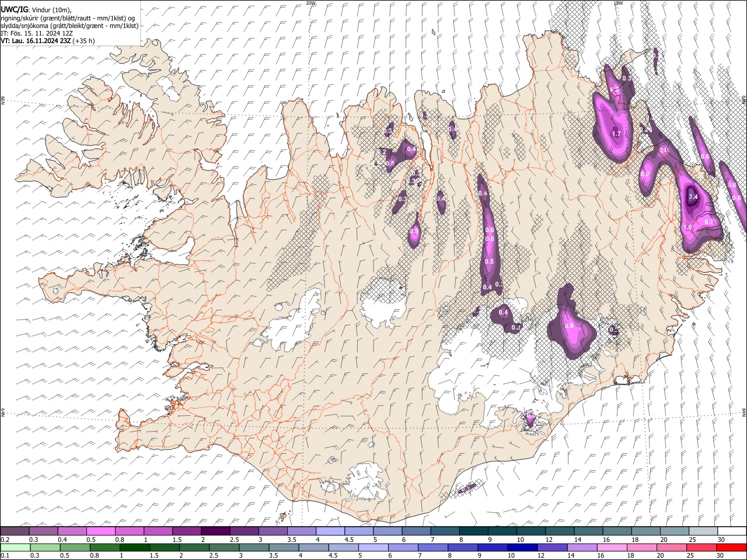Click the 1.7 snowfall value on the map

point(616,134)
